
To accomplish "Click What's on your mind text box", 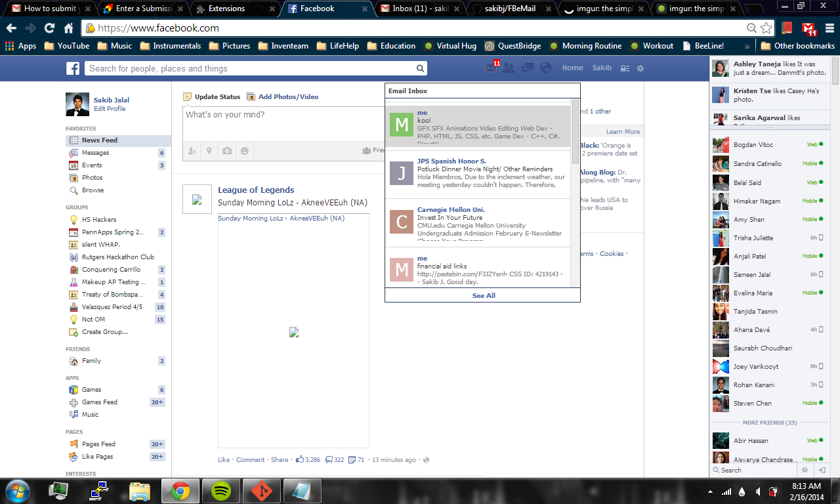I will pos(283,123).
